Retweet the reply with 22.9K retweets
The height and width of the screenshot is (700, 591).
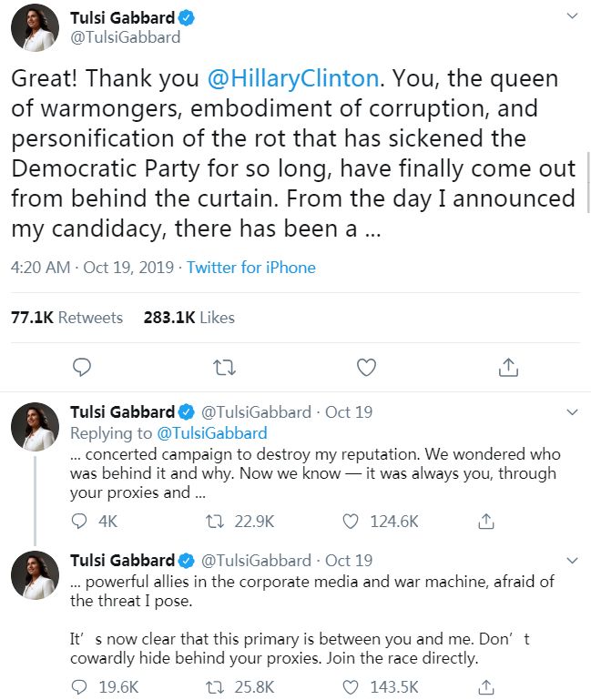217,521
